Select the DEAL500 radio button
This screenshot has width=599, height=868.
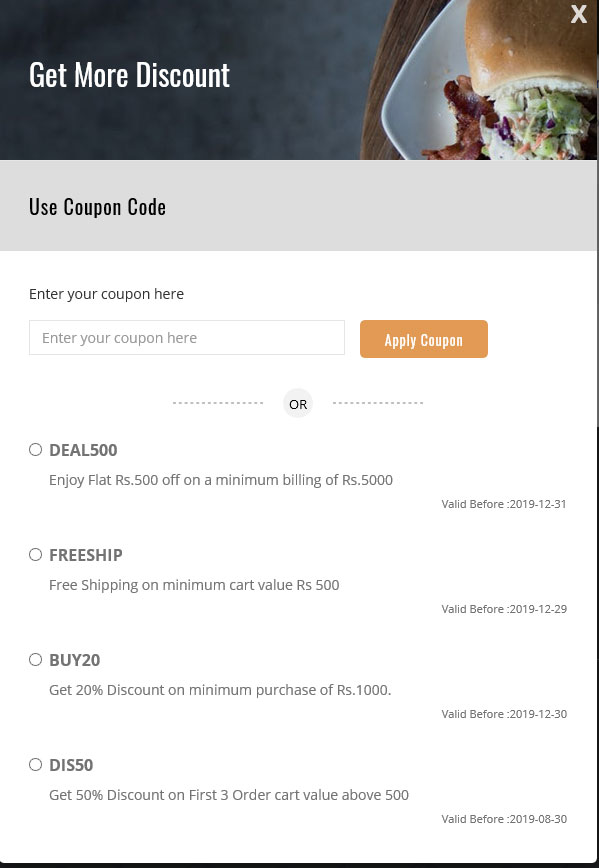35,450
